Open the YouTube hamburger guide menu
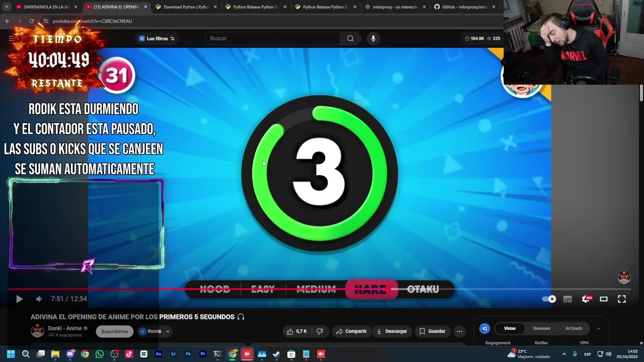Screen dimensions: 644x362 11,38
